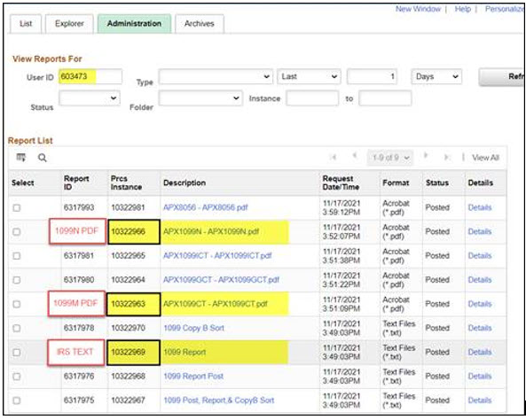Viewport: 526px width, 420px height.
Task: Switch to the List tab
Action: tap(26, 24)
